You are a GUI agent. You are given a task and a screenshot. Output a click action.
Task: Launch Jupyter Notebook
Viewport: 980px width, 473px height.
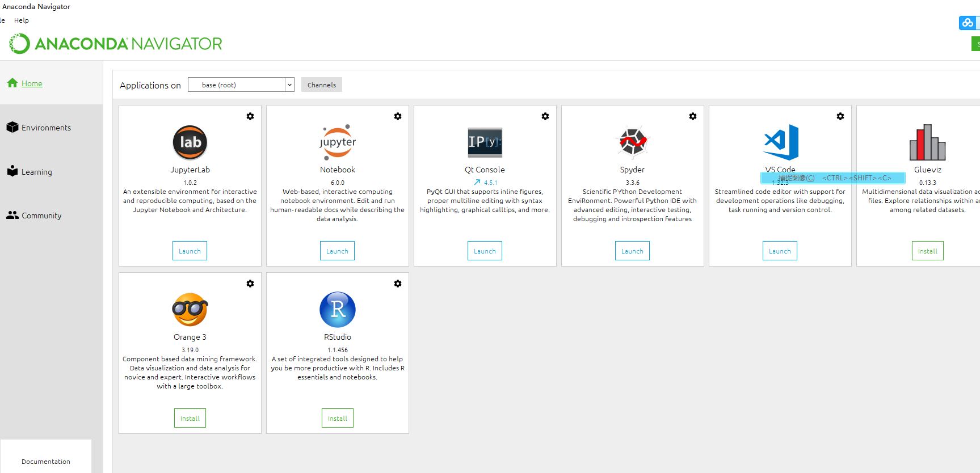(x=337, y=251)
